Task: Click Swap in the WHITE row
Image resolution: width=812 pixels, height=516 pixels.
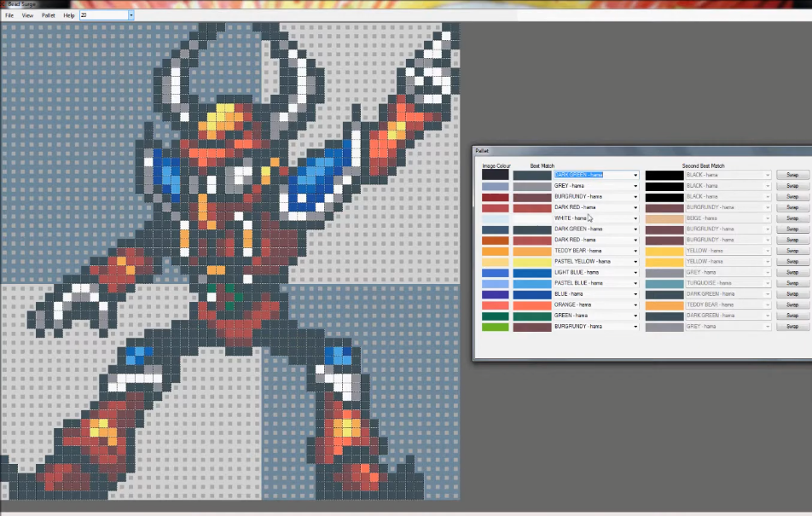Action: [792, 218]
